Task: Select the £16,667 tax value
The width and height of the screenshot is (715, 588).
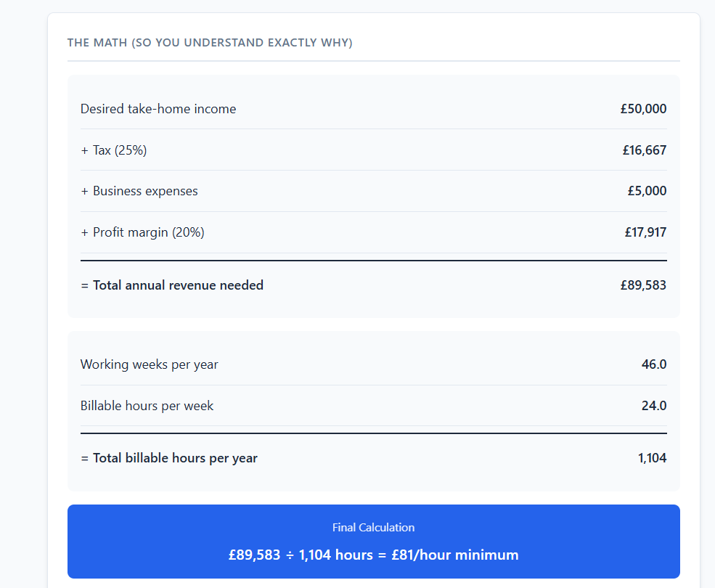Action: (x=644, y=150)
